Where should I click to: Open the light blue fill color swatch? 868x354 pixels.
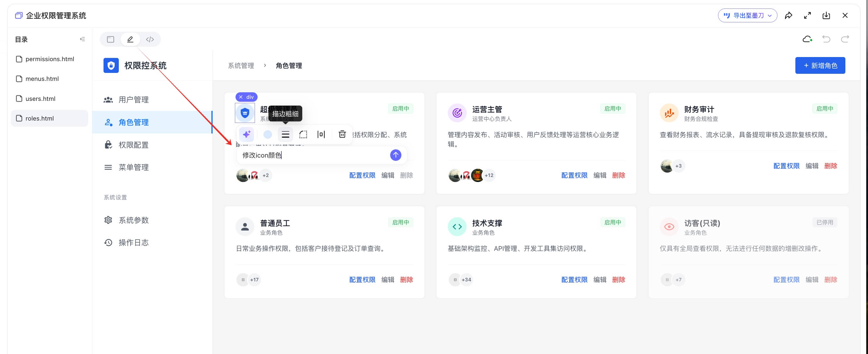coord(268,134)
